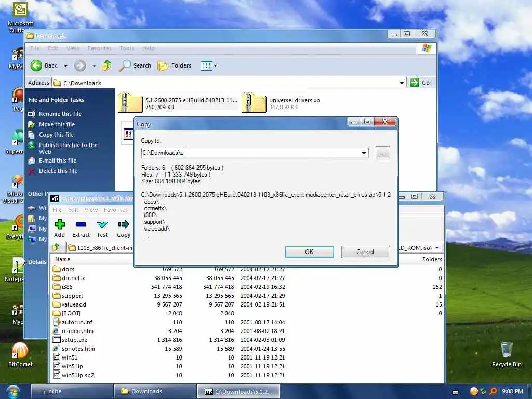
Task: Click the 7-Zip Extract toolbar icon
Action: 81,229
